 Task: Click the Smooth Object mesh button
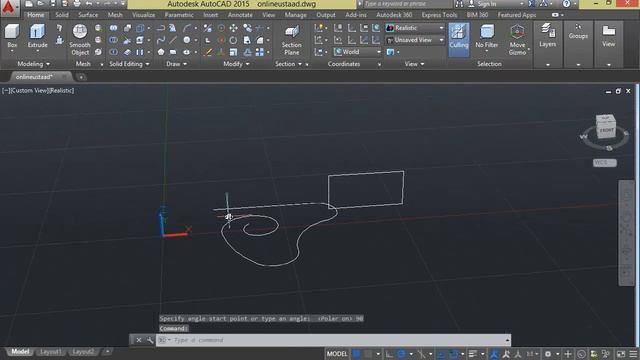(80, 40)
